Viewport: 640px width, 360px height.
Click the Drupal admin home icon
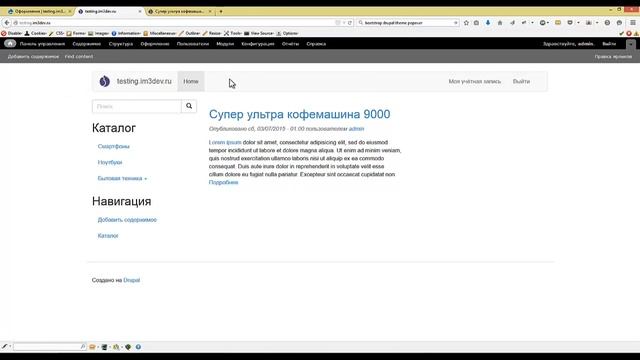coord(10,44)
